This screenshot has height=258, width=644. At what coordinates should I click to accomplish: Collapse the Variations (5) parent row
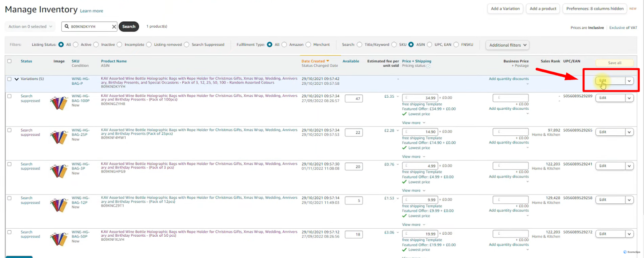point(17,79)
